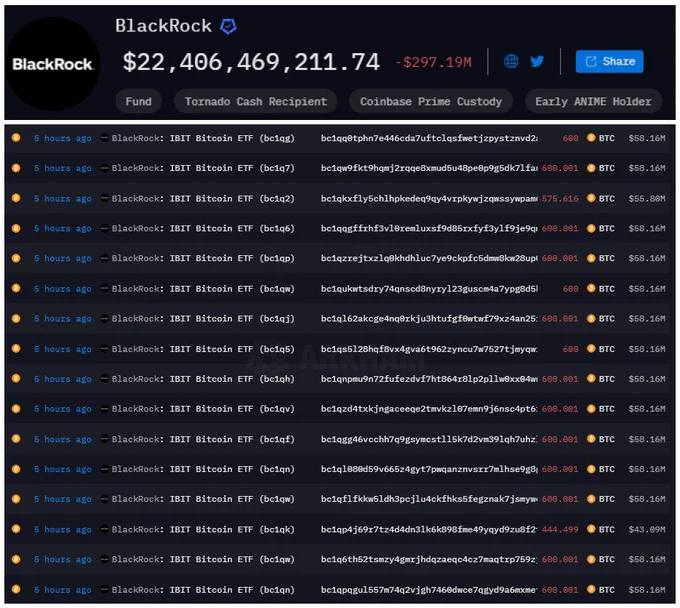The height and width of the screenshot is (608, 680).
Task: Open recipient address bc1qp4j69r7tz4d4dn3lk
Action: coord(429,530)
